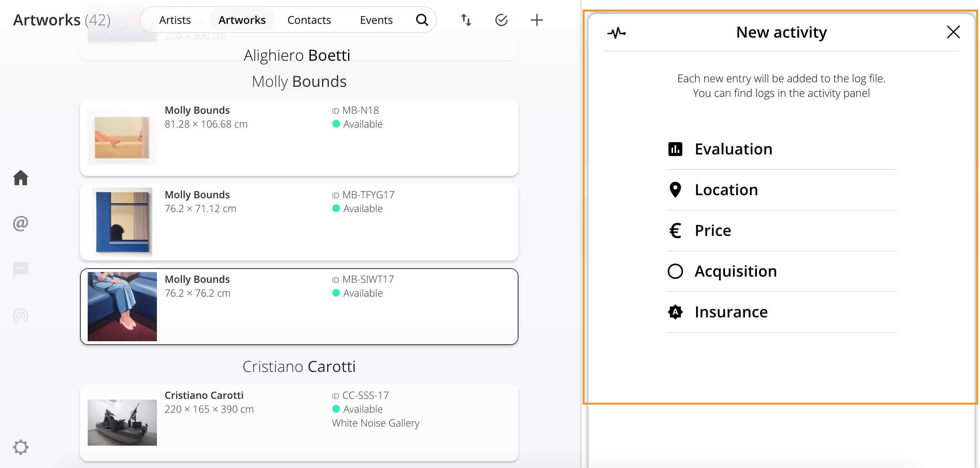Click the Cristiano Carotti section heading

click(299, 367)
